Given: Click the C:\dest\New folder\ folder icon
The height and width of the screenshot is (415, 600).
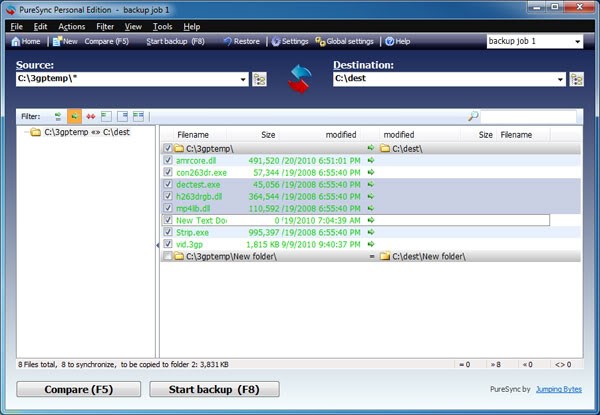Looking at the screenshot, I should point(385,256).
